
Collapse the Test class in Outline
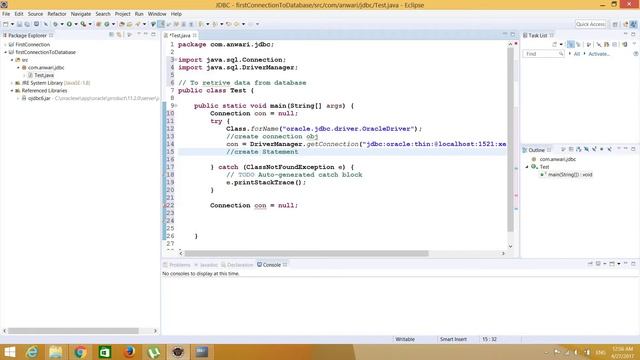coord(527,167)
